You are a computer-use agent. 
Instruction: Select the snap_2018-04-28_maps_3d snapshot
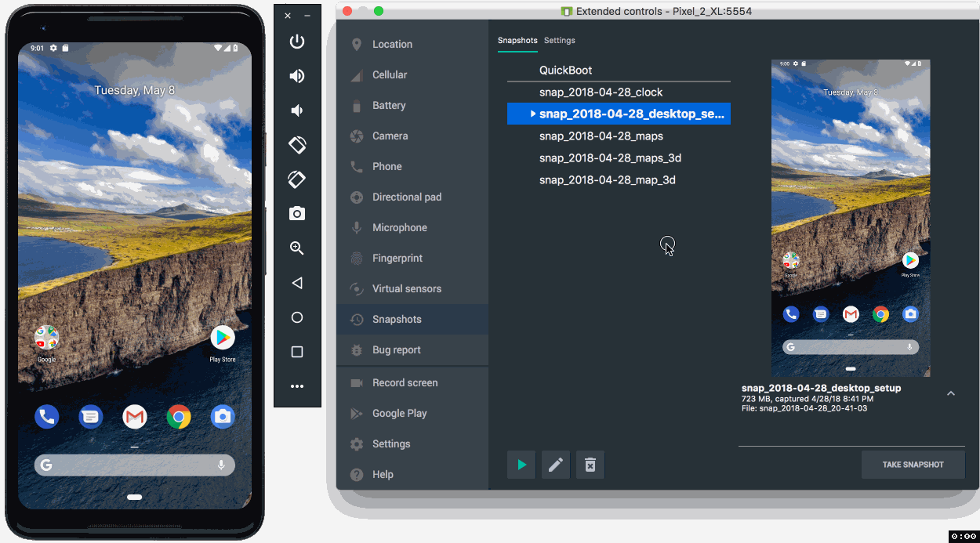(x=610, y=158)
